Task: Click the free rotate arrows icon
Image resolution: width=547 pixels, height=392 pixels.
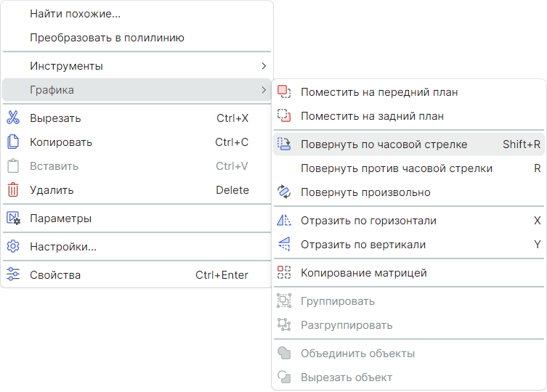Action: pos(284,192)
